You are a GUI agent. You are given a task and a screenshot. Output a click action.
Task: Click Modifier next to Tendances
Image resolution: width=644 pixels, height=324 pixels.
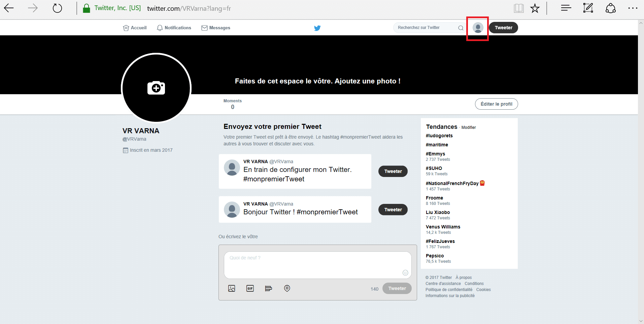(469, 128)
